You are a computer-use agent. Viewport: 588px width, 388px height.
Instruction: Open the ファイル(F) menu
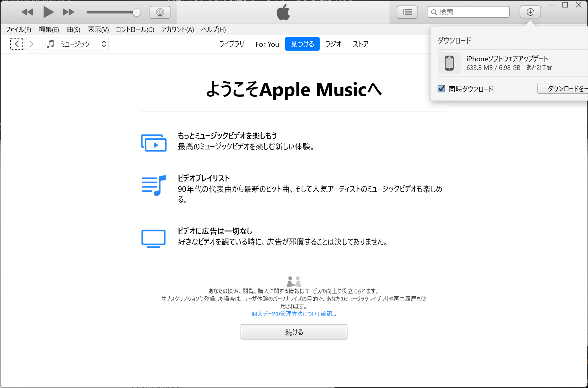(18, 30)
